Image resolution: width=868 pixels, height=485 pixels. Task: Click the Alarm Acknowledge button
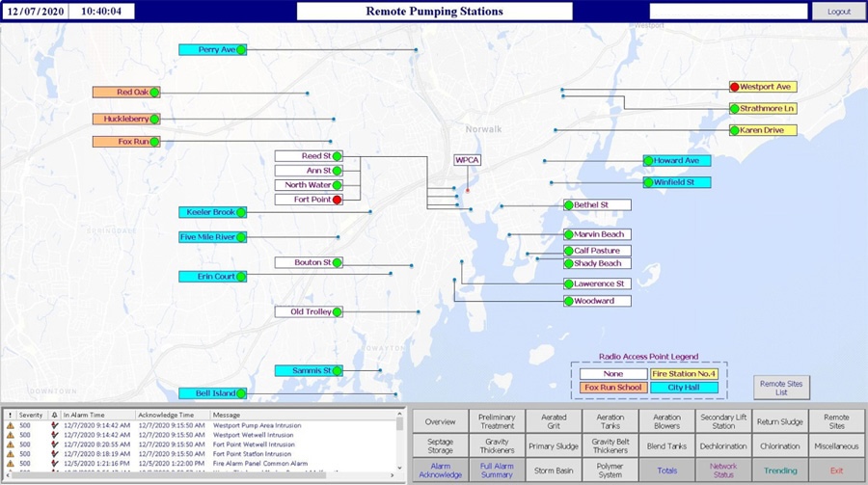pos(440,471)
